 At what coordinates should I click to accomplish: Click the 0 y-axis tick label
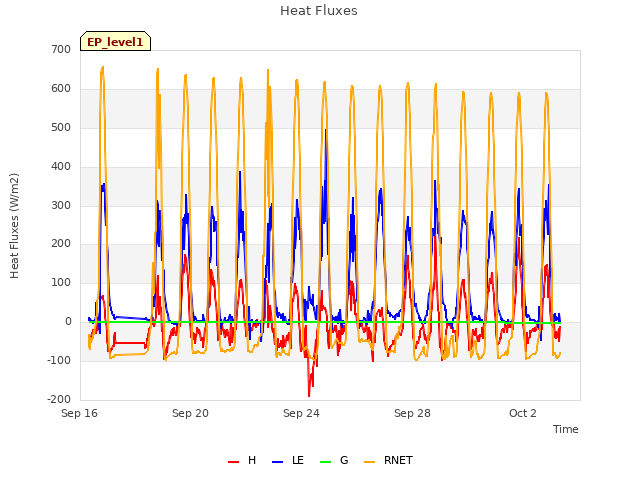(x=69, y=322)
